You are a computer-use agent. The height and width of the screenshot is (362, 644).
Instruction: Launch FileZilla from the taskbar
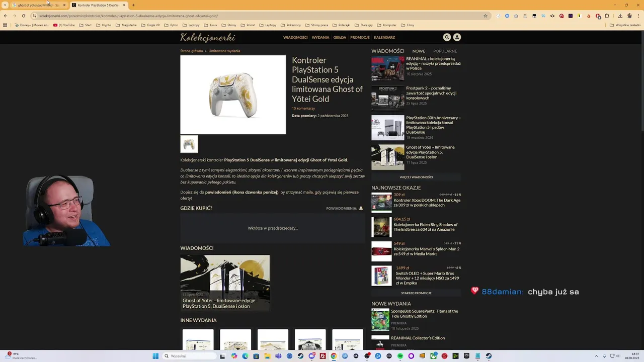pyautogui.click(x=323, y=356)
